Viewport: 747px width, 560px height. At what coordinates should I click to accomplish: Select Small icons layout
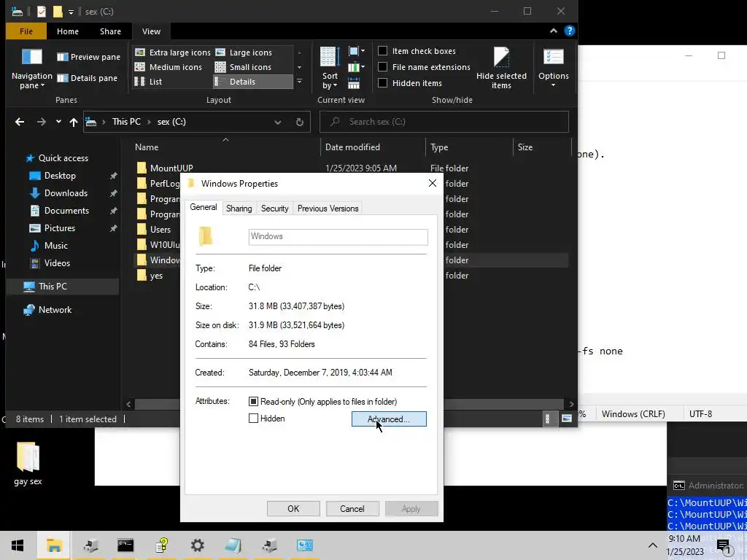[x=244, y=67]
